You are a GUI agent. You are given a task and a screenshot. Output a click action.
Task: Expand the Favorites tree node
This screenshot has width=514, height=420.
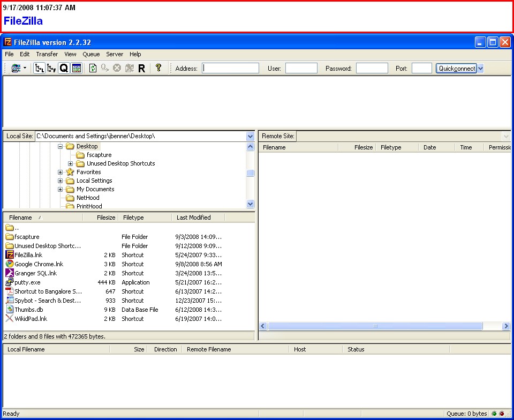pos(61,172)
